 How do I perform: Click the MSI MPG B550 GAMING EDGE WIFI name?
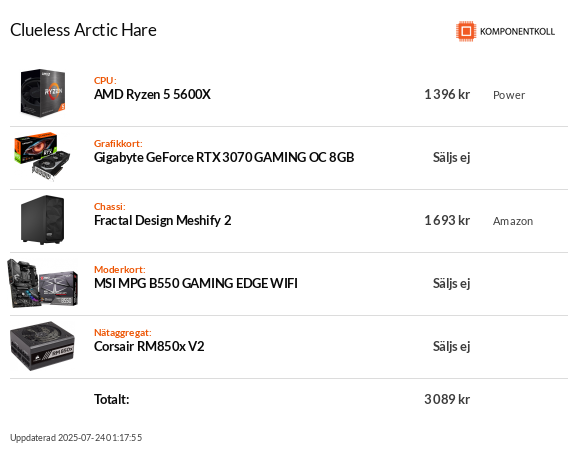coord(196,283)
